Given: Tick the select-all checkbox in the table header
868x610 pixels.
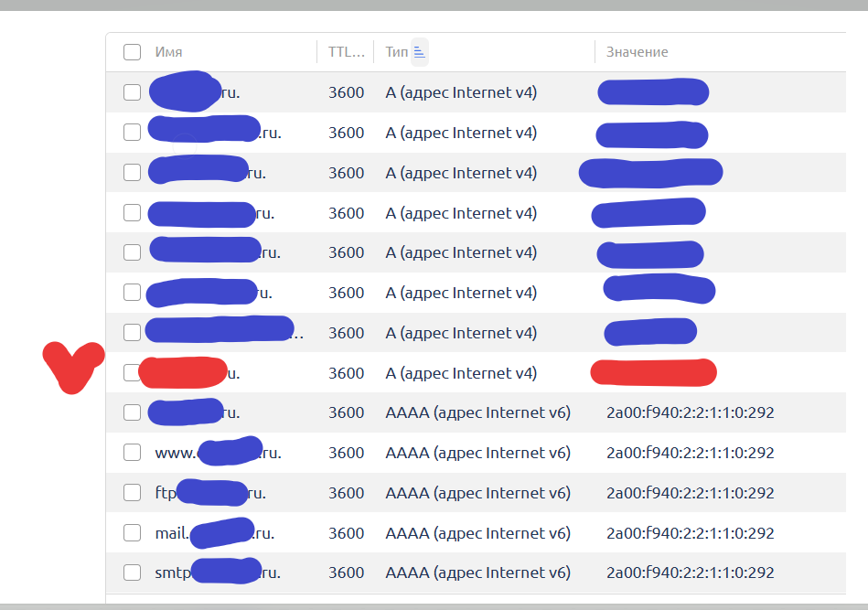Looking at the screenshot, I should point(132,52).
